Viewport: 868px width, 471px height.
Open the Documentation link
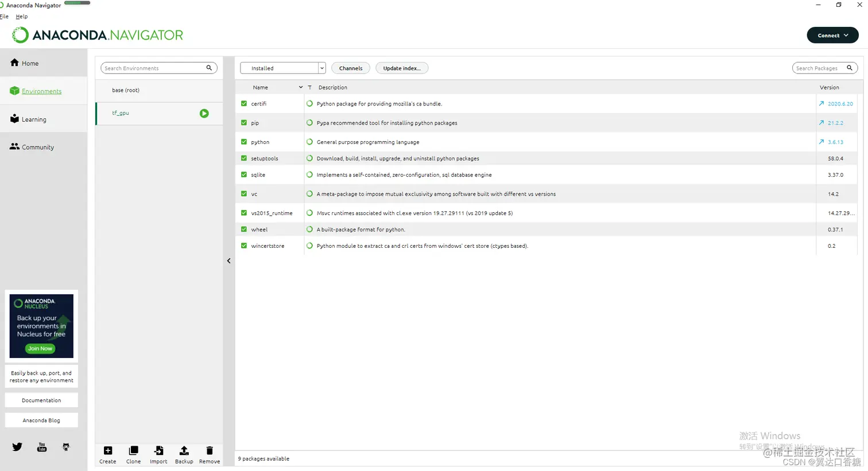click(41, 400)
